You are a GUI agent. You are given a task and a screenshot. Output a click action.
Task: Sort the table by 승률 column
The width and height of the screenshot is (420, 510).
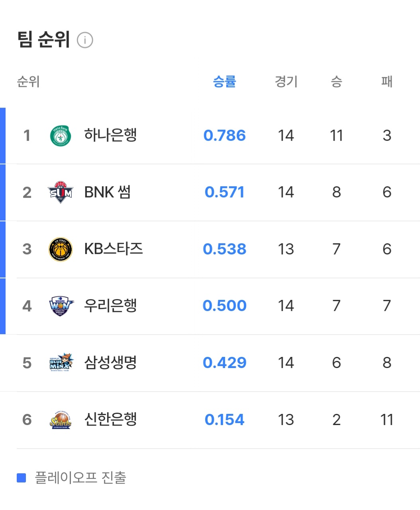tap(224, 82)
